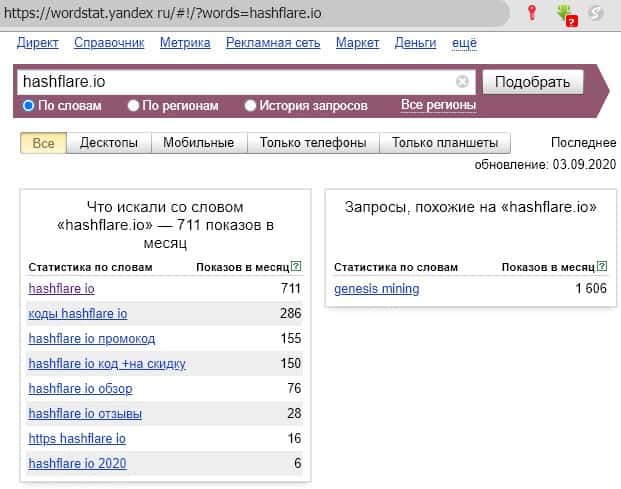Viewport: 621px width, 489px height.
Task: Switch to the Только планшеты tab
Action: tap(445, 143)
